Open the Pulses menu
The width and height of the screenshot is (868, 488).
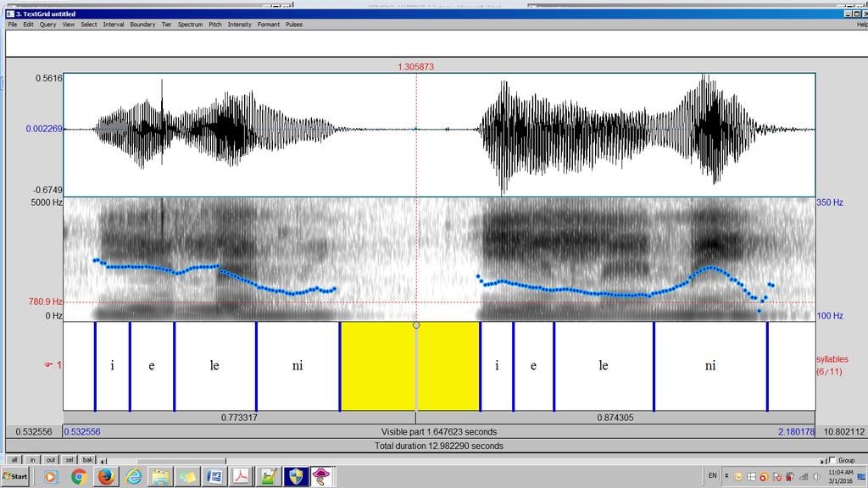(x=294, y=25)
